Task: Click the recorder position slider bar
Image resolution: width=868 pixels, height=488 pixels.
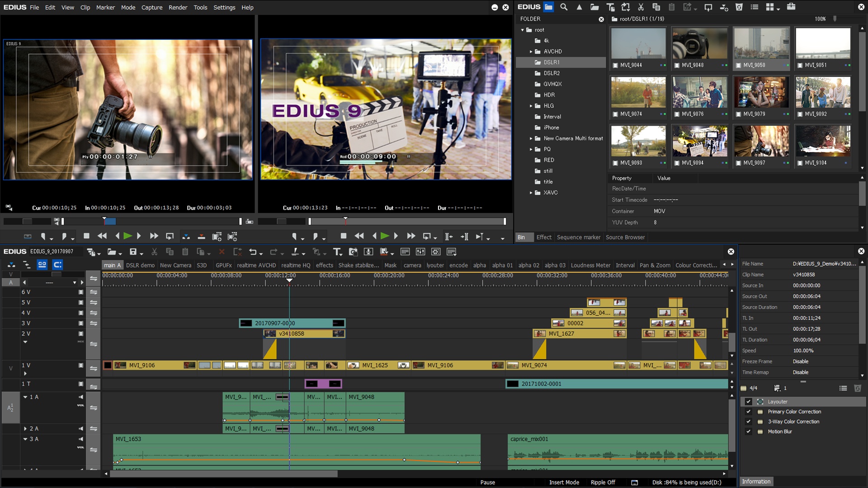Action: click(407, 221)
